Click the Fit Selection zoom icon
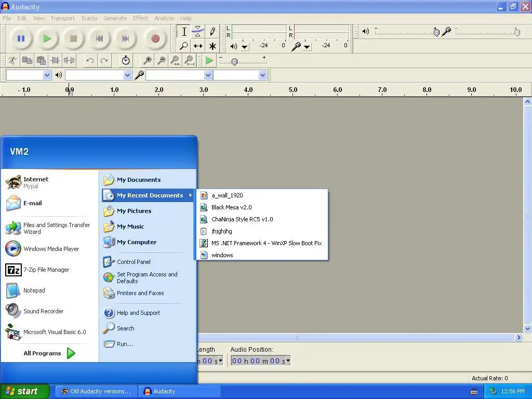The width and height of the screenshot is (532, 399). click(176, 61)
